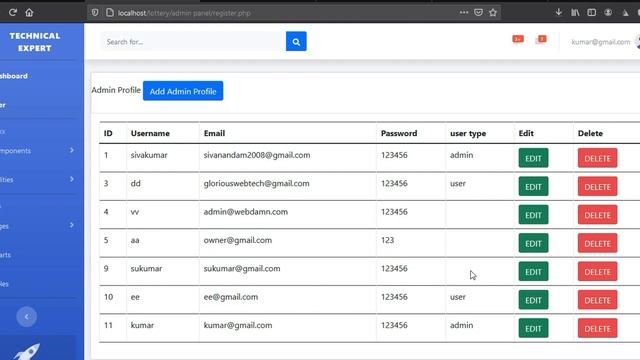Click the rocket icon in sidebar
The width and height of the screenshot is (640, 360).
27,351
